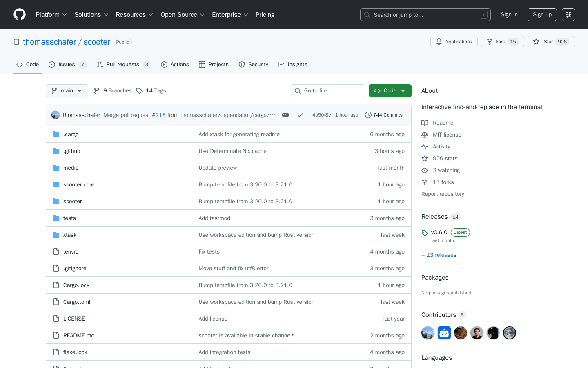This screenshot has height=368, width=588.
Task: Open the scooter-core folder icon
Action: click(x=56, y=184)
